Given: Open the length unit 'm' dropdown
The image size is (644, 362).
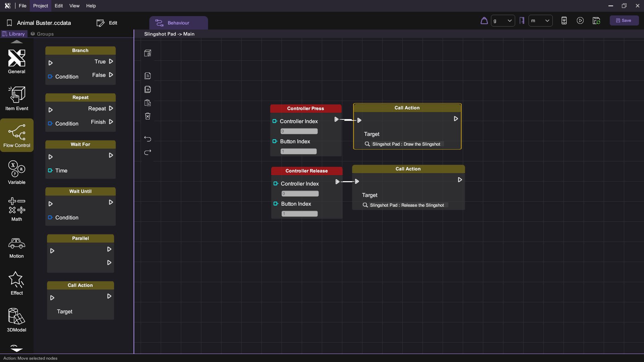Looking at the screenshot, I should coord(540,21).
